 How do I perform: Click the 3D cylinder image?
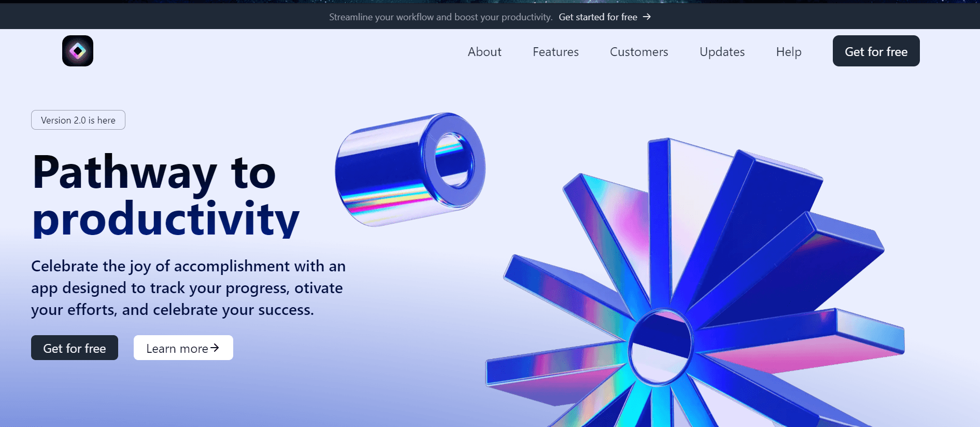[x=410, y=169]
